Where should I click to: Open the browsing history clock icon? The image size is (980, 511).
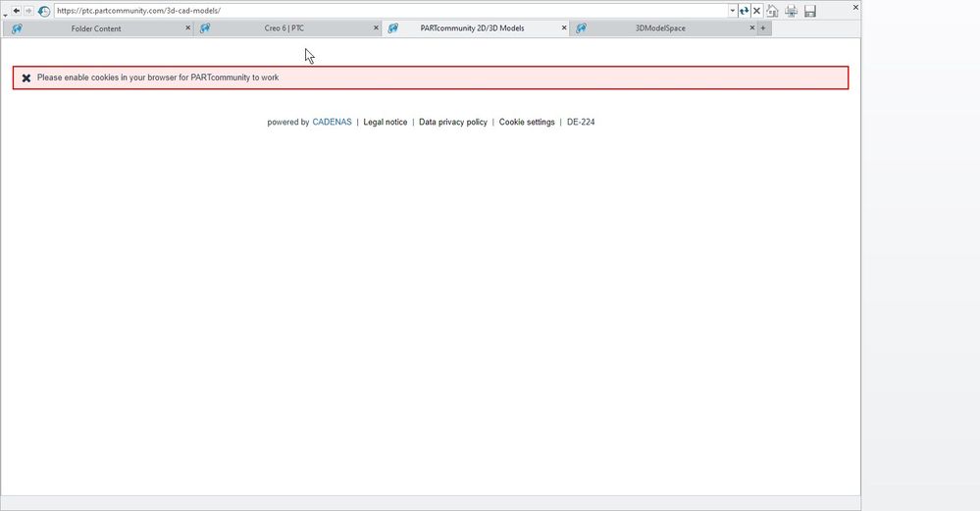click(44, 11)
